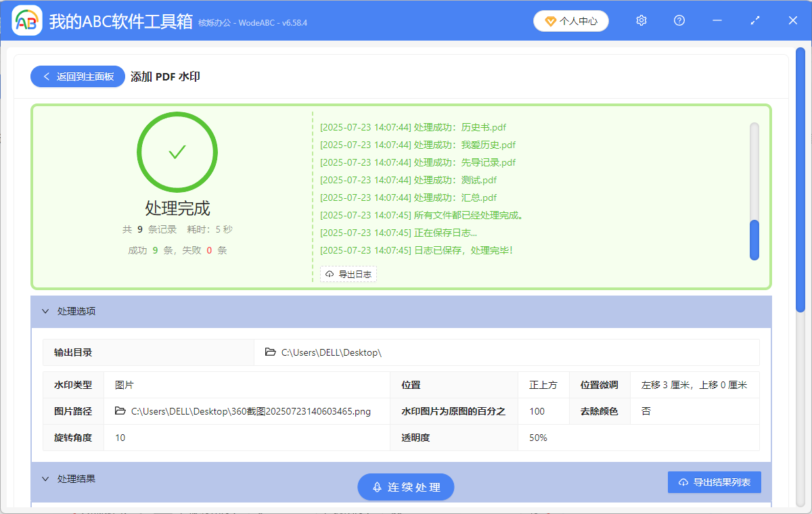Click the 导出日志 button
This screenshot has height=514, width=812.
coord(348,274)
